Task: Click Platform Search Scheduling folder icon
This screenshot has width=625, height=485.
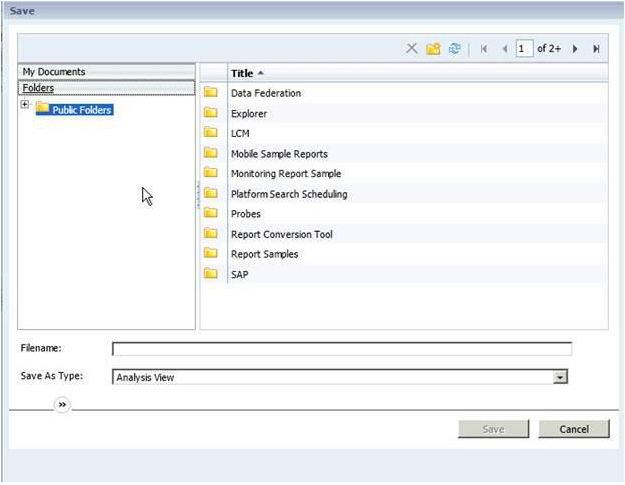Action: pos(210,193)
